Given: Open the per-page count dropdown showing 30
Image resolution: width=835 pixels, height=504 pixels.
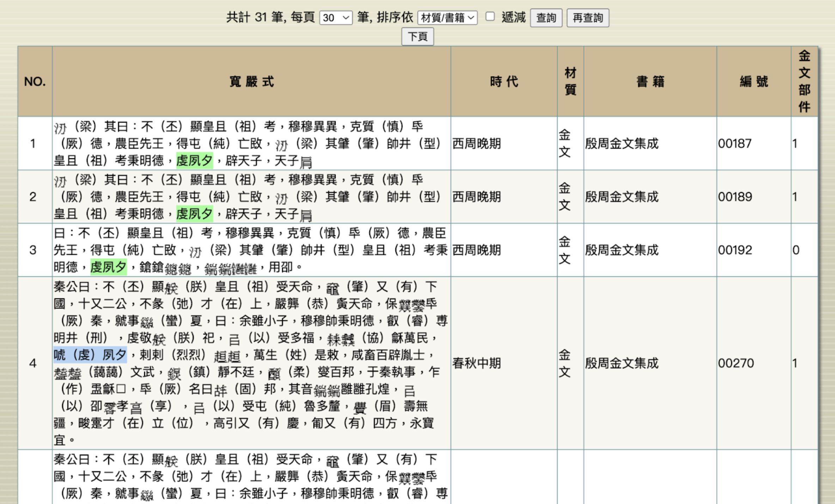Looking at the screenshot, I should point(336,18).
